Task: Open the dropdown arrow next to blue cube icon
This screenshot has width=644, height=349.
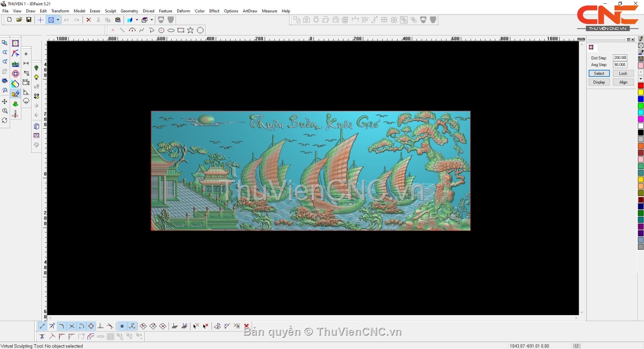Action: tap(137, 20)
